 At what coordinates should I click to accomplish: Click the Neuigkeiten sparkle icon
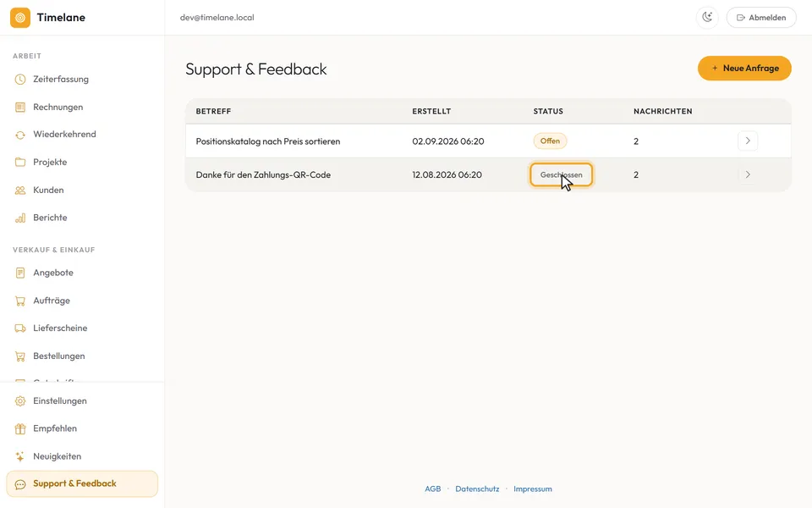point(20,456)
